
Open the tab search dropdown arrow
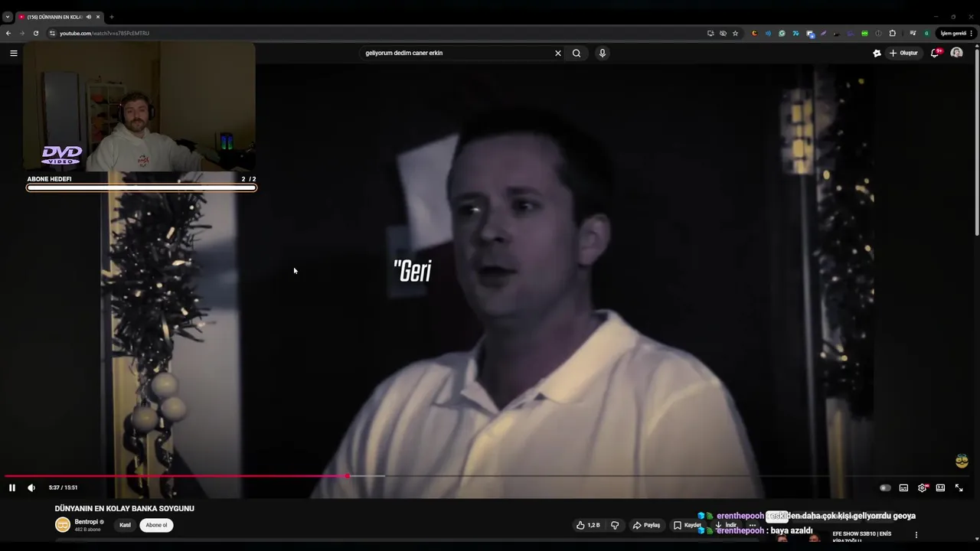(x=7, y=17)
